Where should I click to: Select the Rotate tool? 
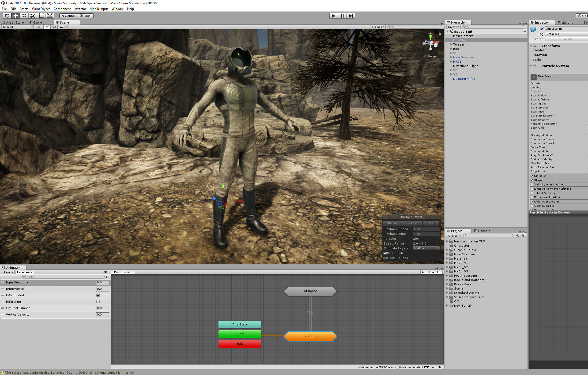[24, 16]
